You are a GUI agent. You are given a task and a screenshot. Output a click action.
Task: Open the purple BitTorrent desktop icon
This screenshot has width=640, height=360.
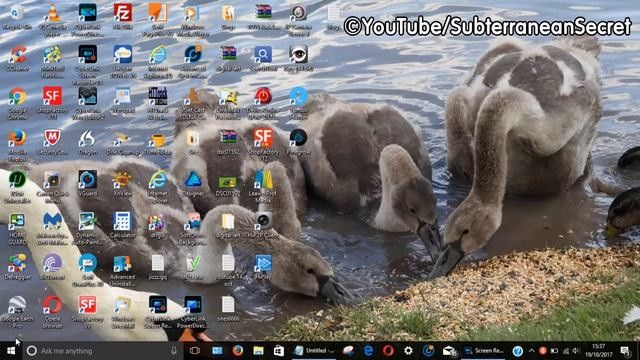click(52, 266)
